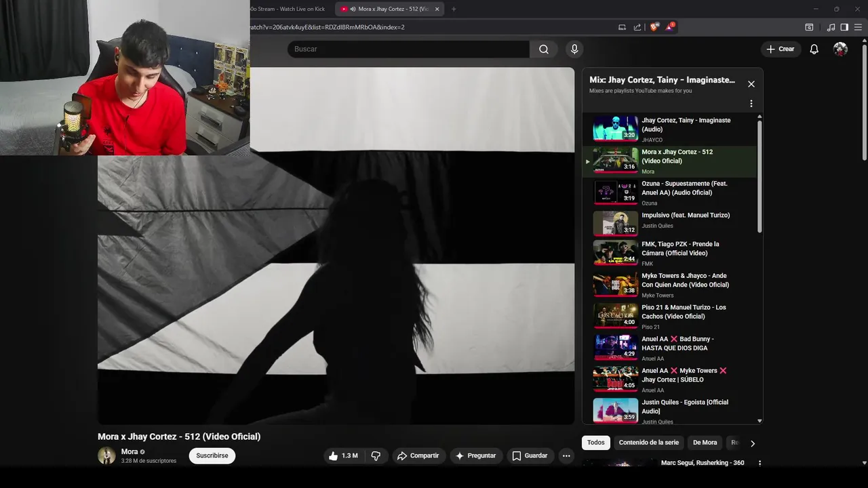Select the De Mora chip

pos(705,443)
